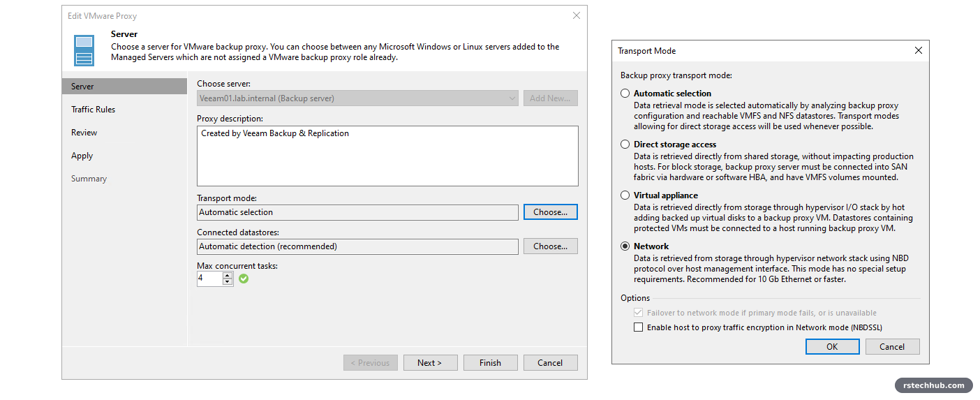Click the Previous button
The width and height of the screenshot is (980, 400).
[371, 363]
